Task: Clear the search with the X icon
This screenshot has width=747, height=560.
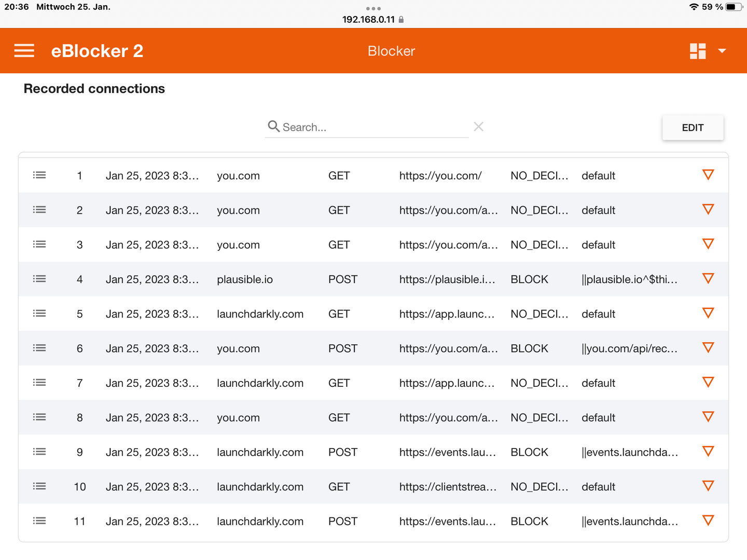Action: pyautogui.click(x=478, y=127)
